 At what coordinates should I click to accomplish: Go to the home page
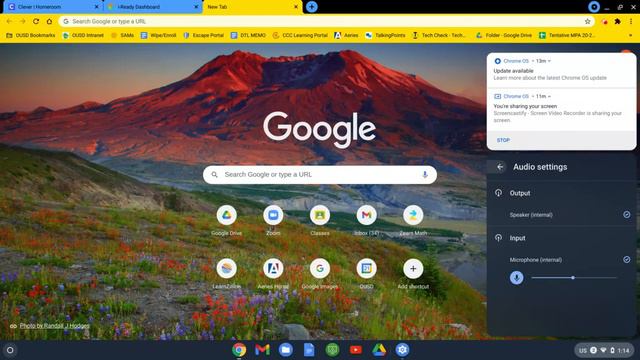click(49, 21)
